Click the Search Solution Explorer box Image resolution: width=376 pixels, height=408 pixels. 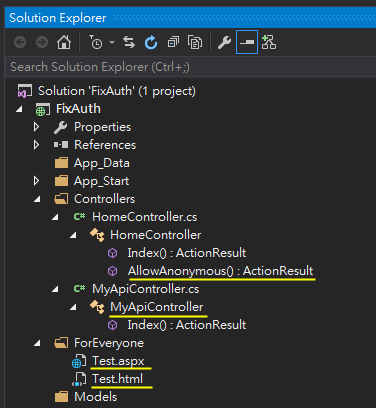click(190, 67)
